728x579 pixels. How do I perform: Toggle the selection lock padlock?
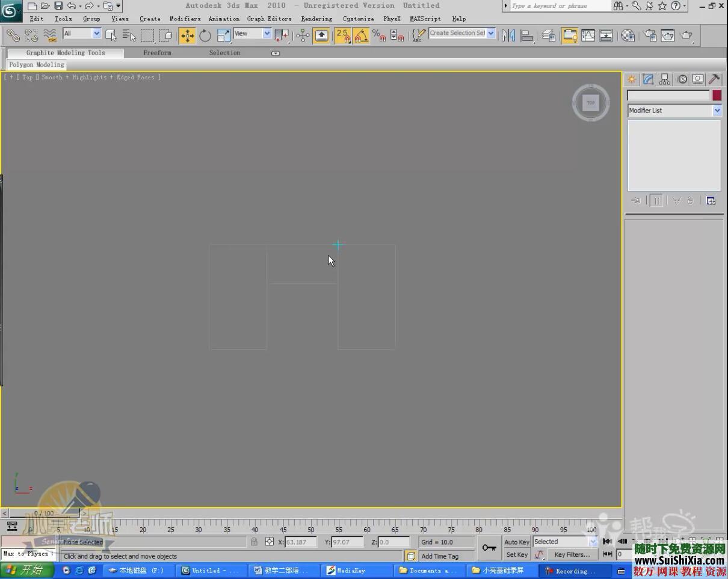pyautogui.click(x=254, y=542)
